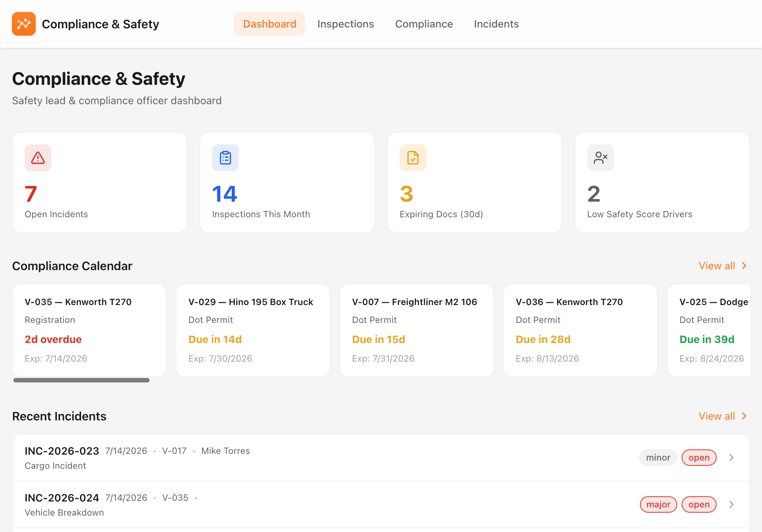Screen dimensions: 762x532
Task: Click the 'Cargo Incident' description
Action: coord(55,466)
